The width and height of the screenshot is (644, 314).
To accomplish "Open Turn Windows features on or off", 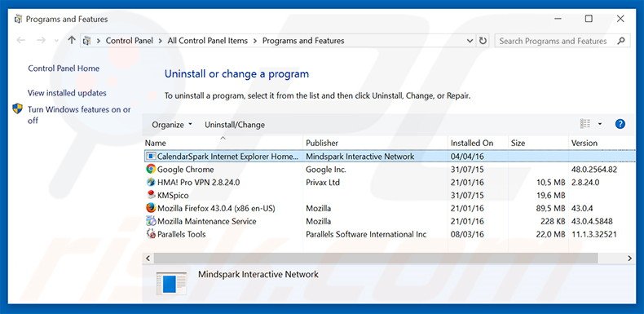I will [79, 115].
